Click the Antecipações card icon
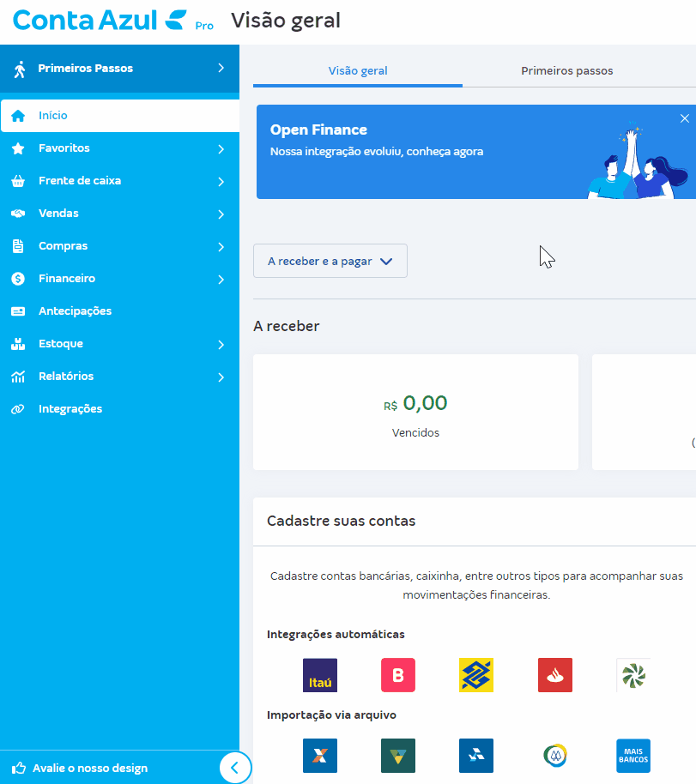This screenshot has width=696, height=784. (x=18, y=311)
